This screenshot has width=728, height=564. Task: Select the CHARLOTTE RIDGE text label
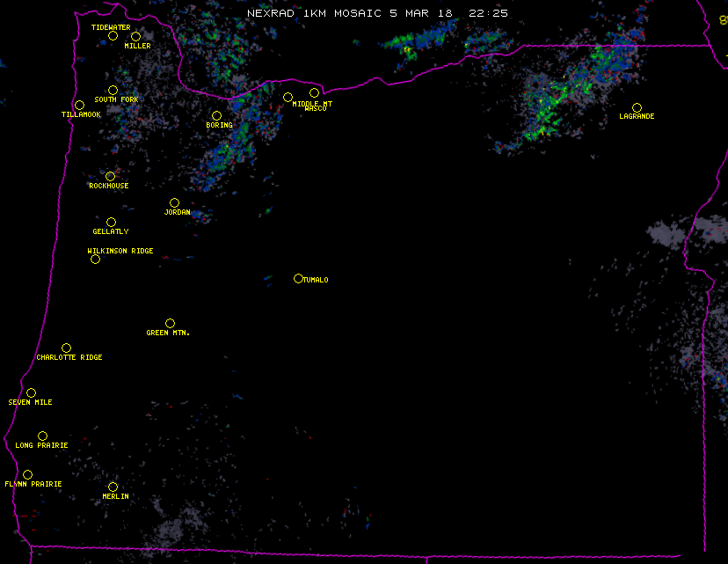(69, 358)
